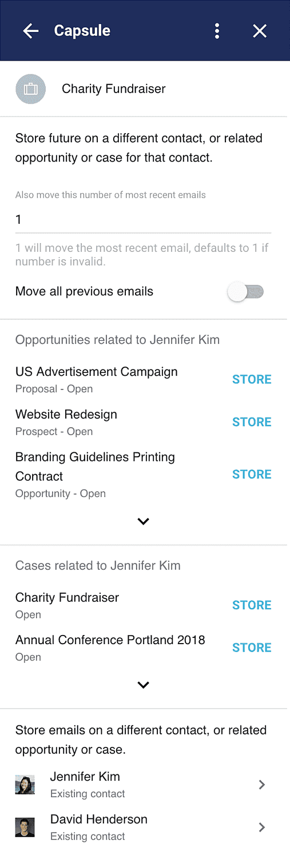
Task: Store on Annual Conference Portland 2018
Action: coord(252,648)
